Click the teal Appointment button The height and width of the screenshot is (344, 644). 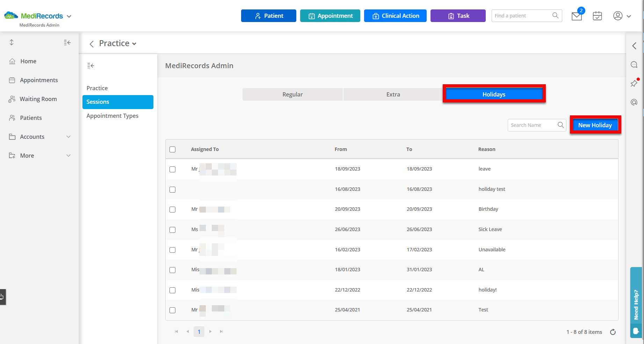coord(330,16)
